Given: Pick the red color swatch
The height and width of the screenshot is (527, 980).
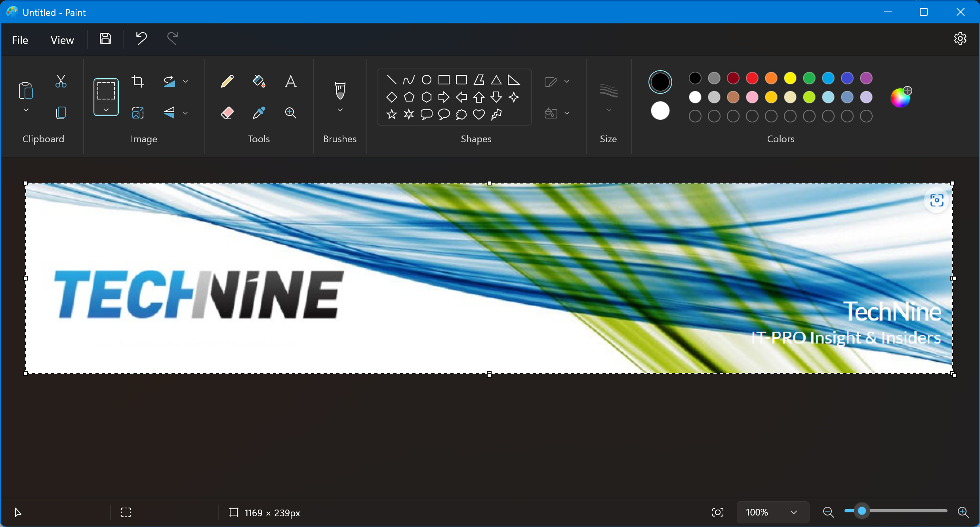Looking at the screenshot, I should click(752, 78).
